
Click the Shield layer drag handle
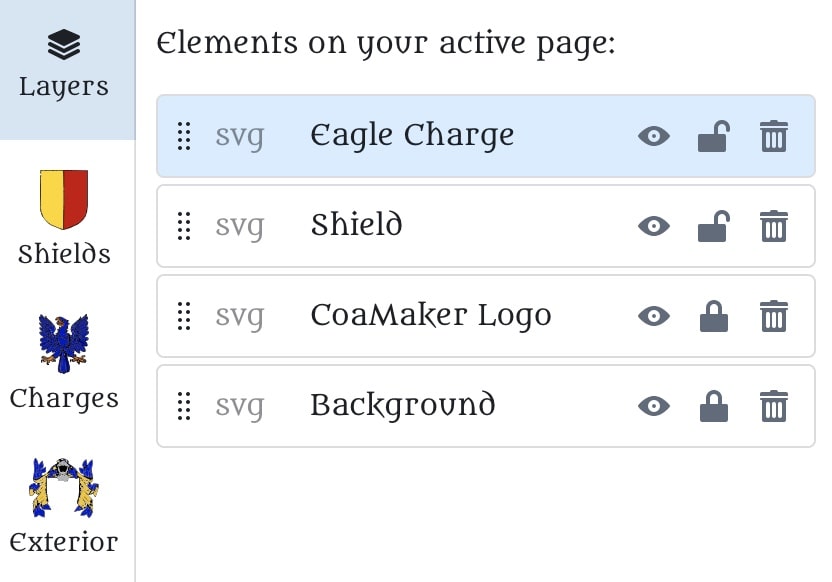184,226
